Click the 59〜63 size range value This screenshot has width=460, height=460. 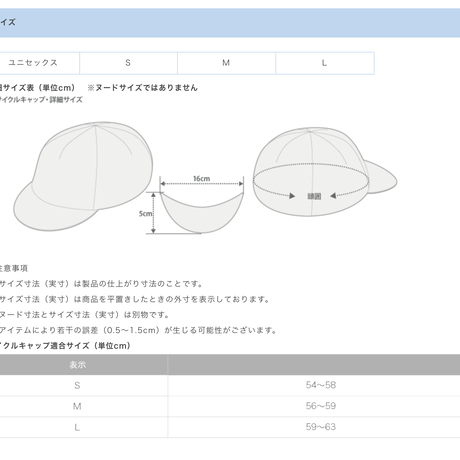[321, 427]
